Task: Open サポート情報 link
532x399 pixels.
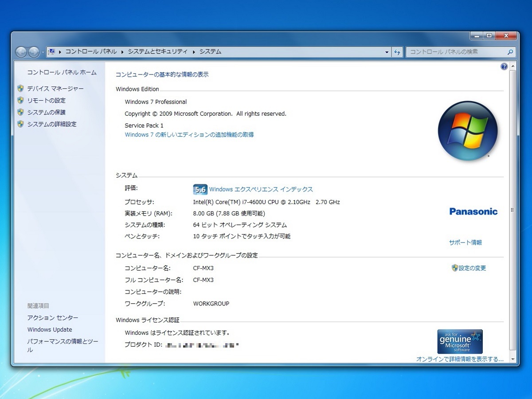Action: pyautogui.click(x=465, y=243)
